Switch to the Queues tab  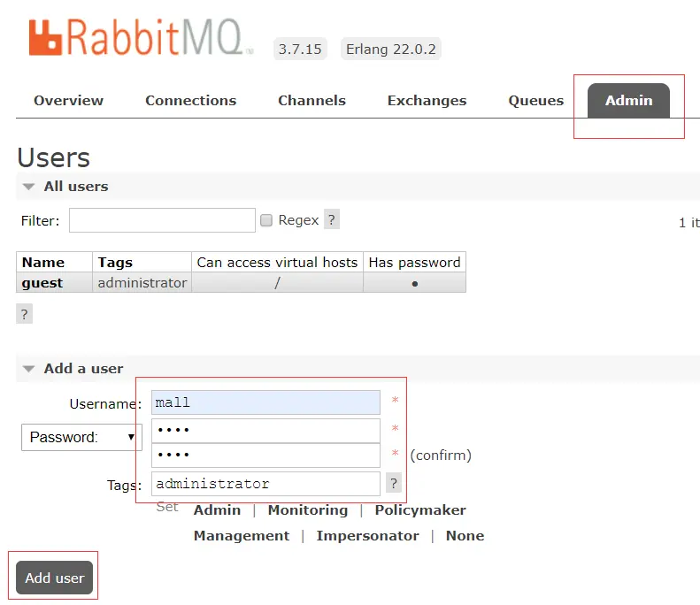[x=535, y=100]
